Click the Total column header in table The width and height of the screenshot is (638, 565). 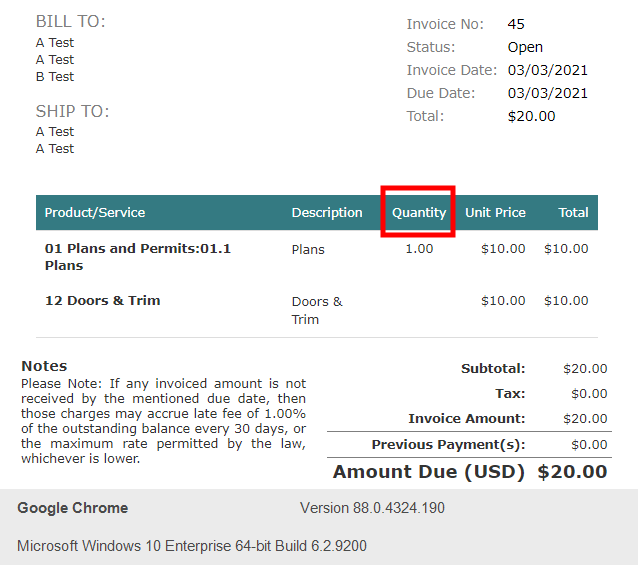pyautogui.click(x=573, y=212)
